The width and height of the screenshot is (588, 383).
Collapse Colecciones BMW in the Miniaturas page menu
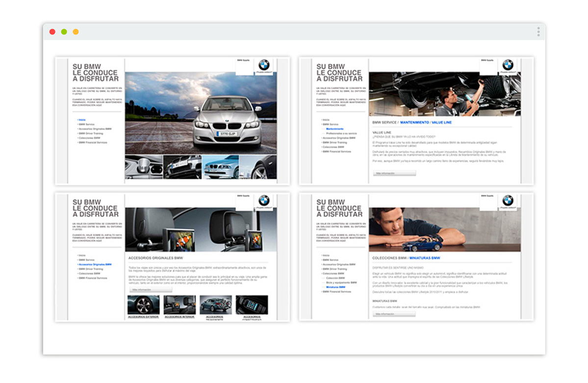(x=333, y=274)
